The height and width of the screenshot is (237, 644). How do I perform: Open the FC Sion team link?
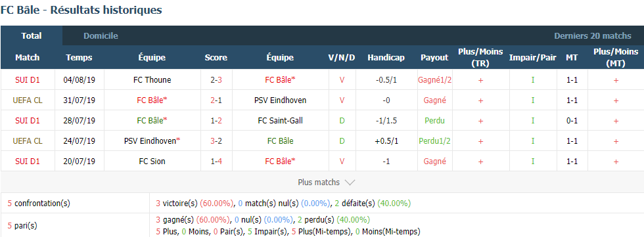152,161
